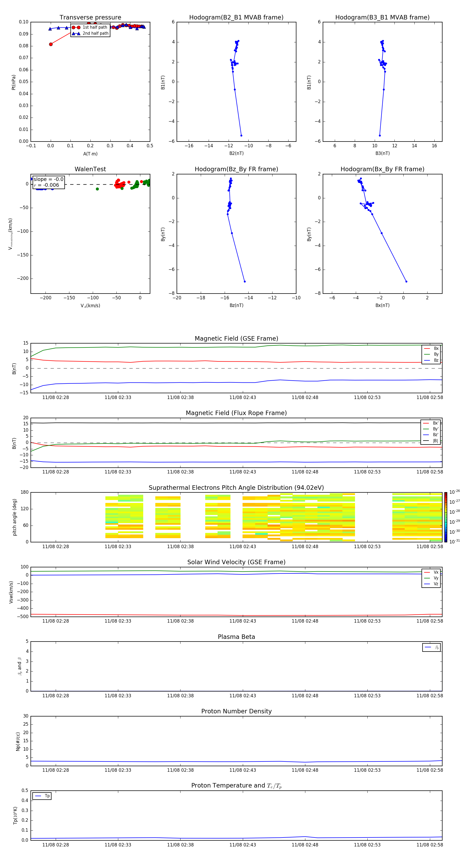Viewport: 473px width, 868px height.
Task: Click the '2nd half path' legend entry
Action: click(x=90, y=33)
